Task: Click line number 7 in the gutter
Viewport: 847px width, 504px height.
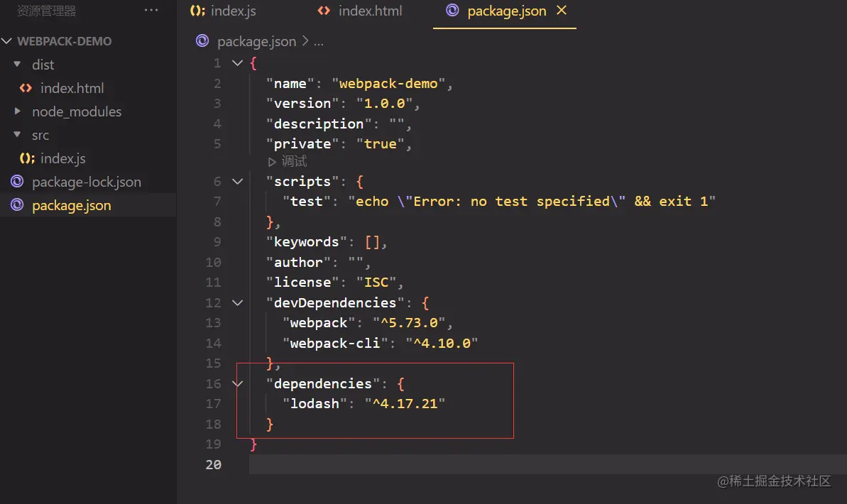Action: click(217, 202)
